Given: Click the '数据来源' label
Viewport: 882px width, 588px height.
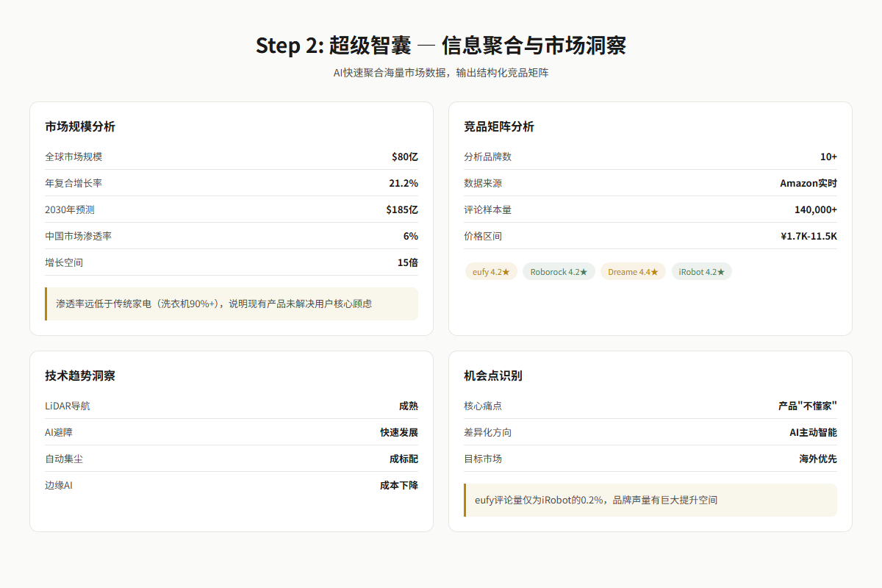Looking at the screenshot, I should 483,183.
